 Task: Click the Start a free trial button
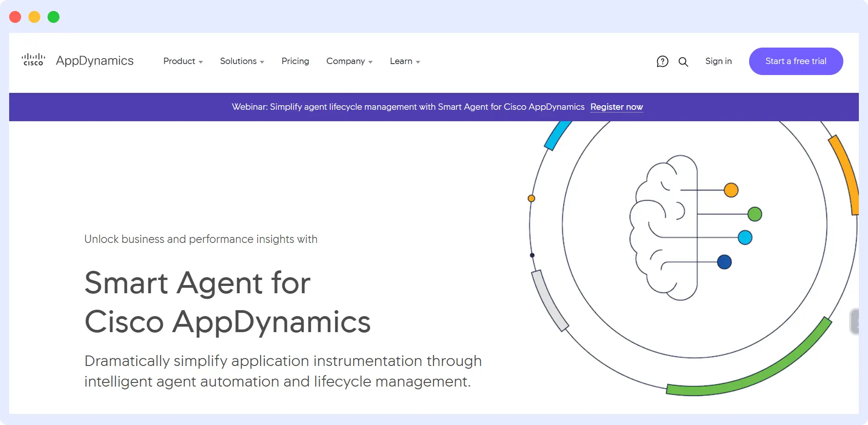(796, 61)
